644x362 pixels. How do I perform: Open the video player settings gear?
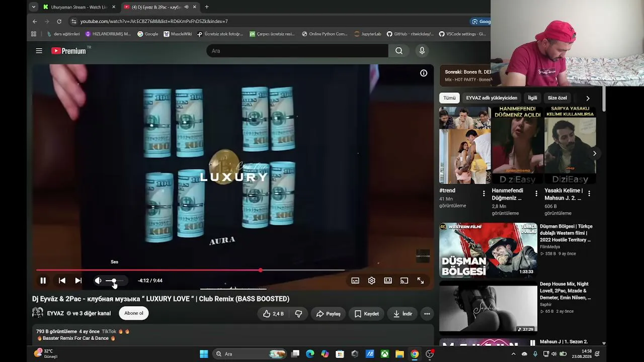[372, 281]
